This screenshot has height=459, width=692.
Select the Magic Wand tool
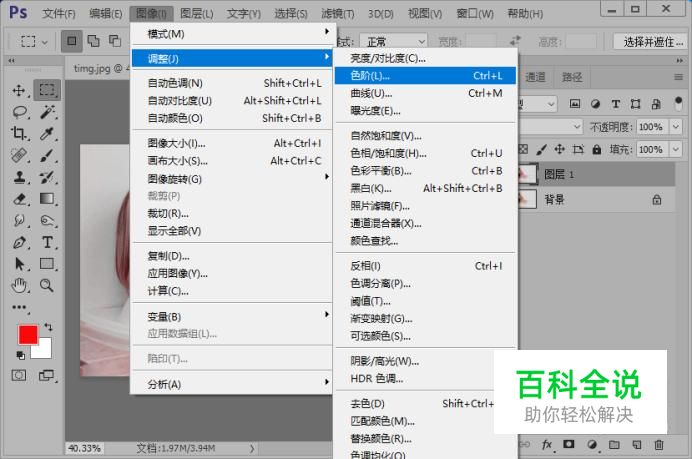coord(47,112)
